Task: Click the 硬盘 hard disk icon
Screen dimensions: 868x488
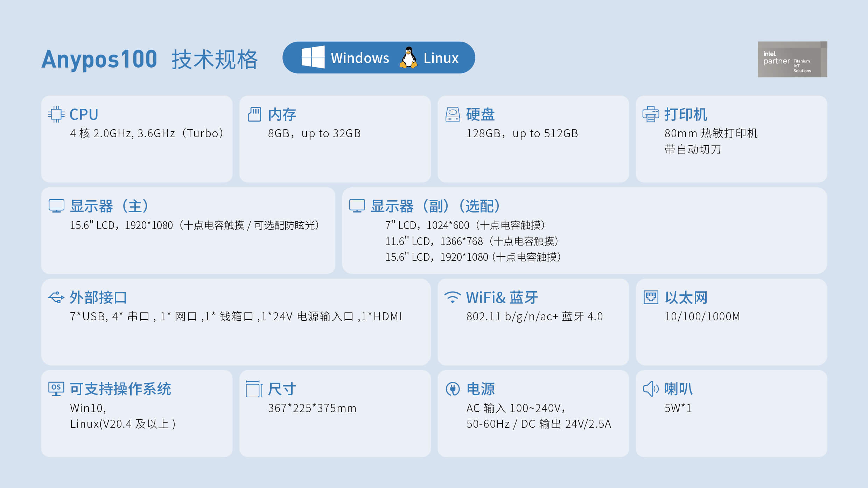Action: (453, 114)
